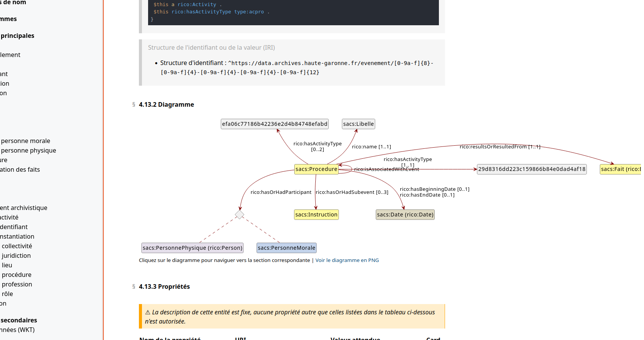Click the efa06c77186b42236e2d4b84748efabd node
644x340 pixels.
pos(274,124)
